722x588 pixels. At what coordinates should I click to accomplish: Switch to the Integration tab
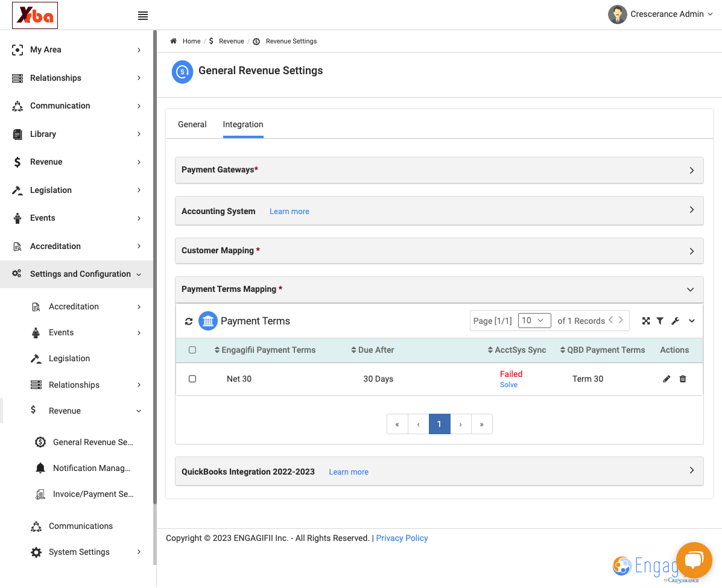(243, 124)
